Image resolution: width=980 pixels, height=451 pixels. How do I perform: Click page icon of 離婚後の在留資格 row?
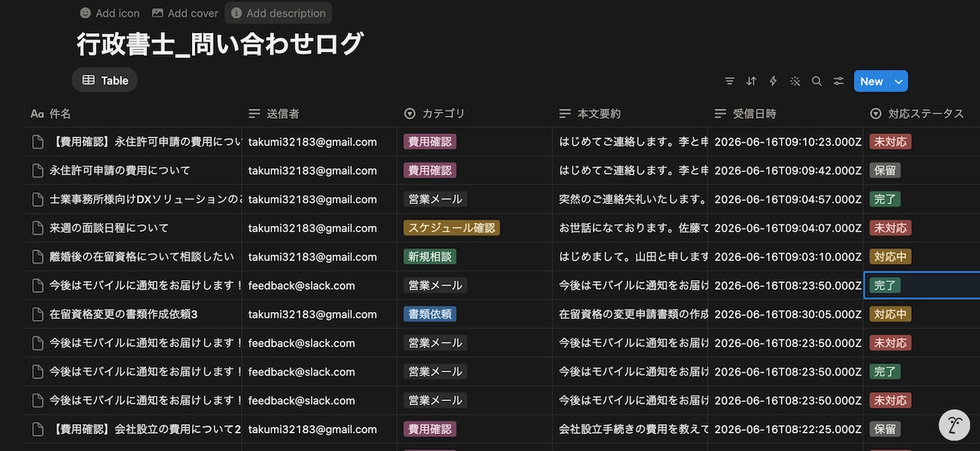coord(37,256)
